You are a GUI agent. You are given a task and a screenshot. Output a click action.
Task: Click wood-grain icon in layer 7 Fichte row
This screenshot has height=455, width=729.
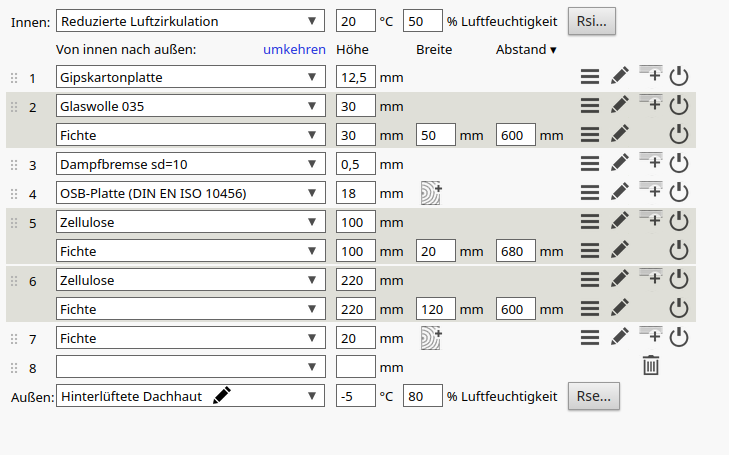[x=431, y=338]
